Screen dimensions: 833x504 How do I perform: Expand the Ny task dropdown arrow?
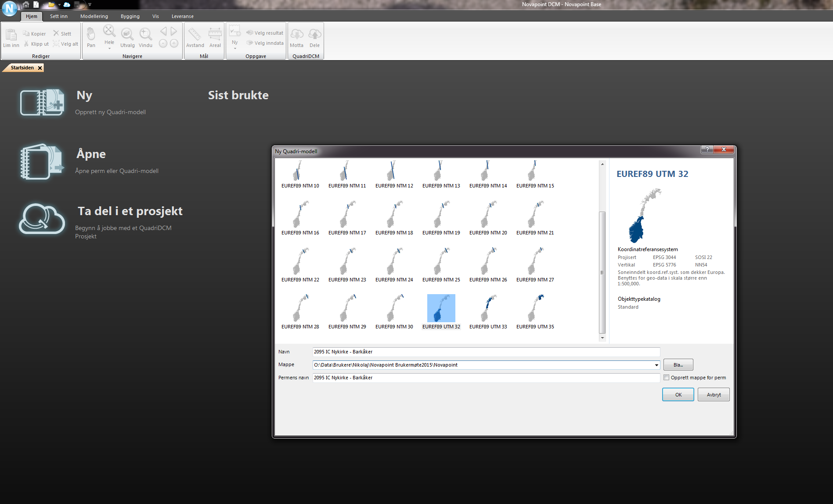[235, 48]
